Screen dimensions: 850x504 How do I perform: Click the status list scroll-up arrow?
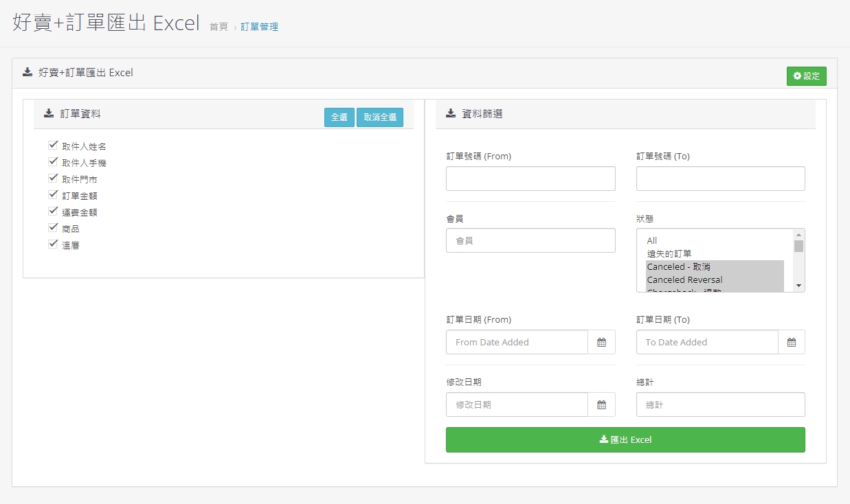(x=798, y=234)
